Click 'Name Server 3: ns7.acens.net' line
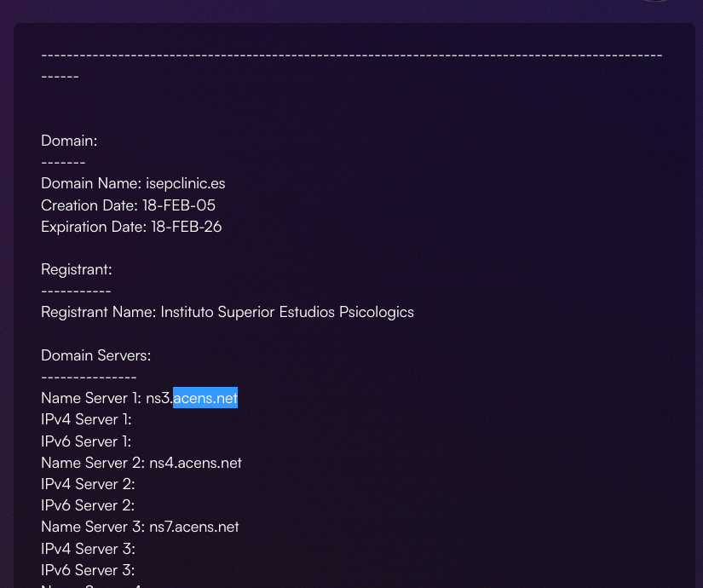This screenshot has width=703, height=588. pyautogui.click(x=140, y=527)
